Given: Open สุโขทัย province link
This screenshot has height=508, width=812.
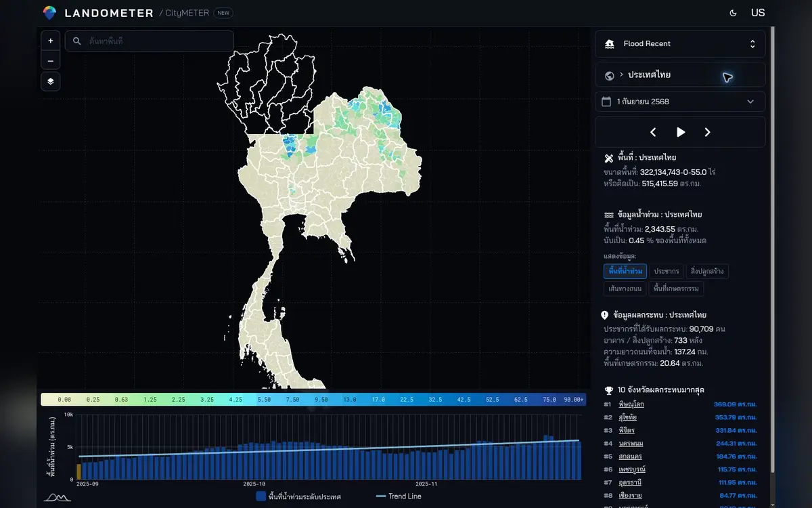Looking at the screenshot, I should (x=628, y=417).
